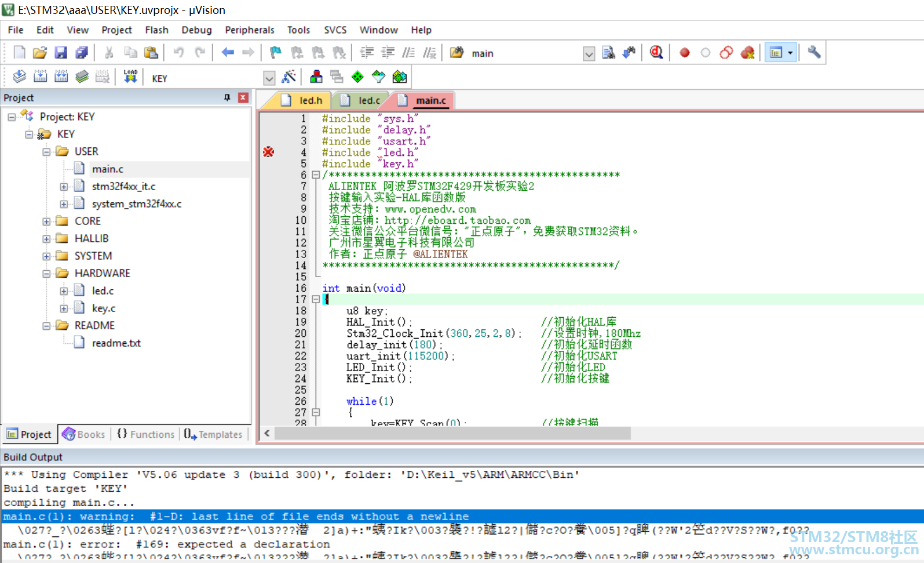Insert a breakpoint with red circle icon
Viewport: 924px width, 563px height.
coord(685,53)
